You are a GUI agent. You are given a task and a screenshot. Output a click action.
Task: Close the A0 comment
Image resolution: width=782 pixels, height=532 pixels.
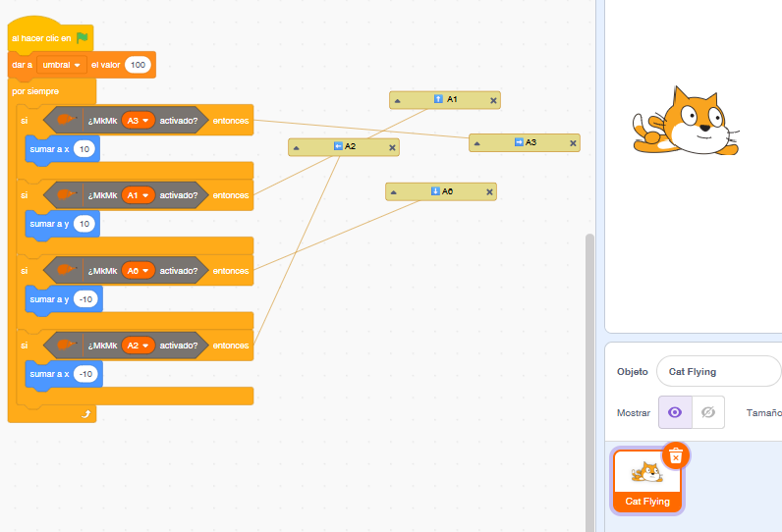pos(489,192)
